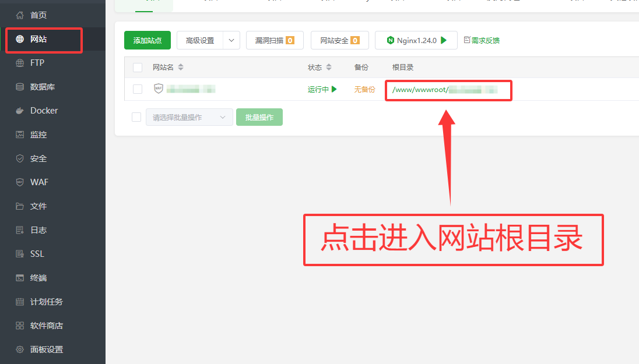Viewport: 639px width, 364px height.
Task: Click the 漏洞扫描 button
Action: point(274,40)
